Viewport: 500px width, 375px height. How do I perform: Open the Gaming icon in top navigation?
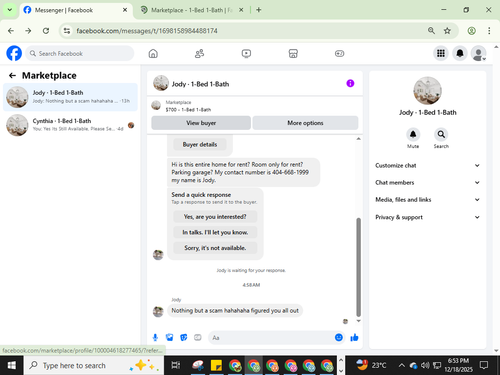pos(339,53)
